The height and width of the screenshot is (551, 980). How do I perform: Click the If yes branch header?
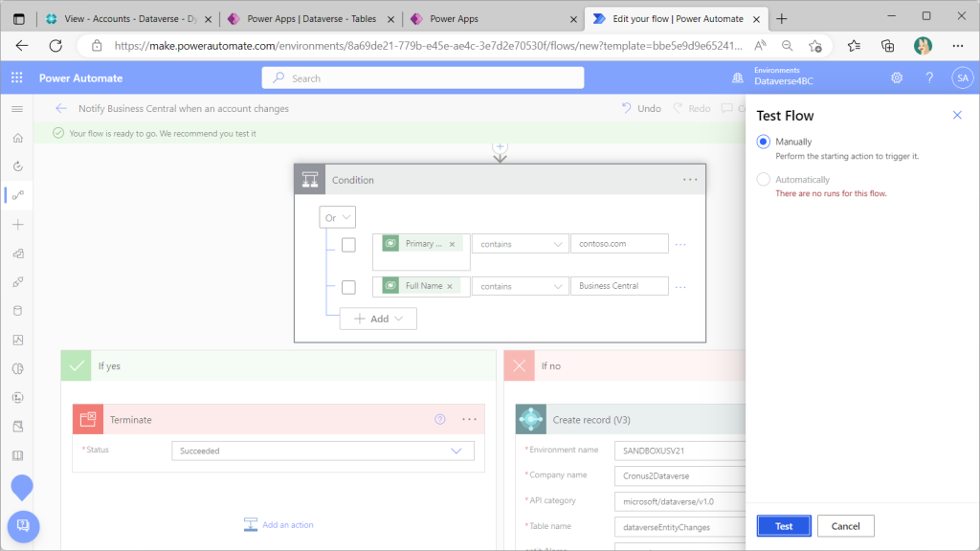point(278,366)
